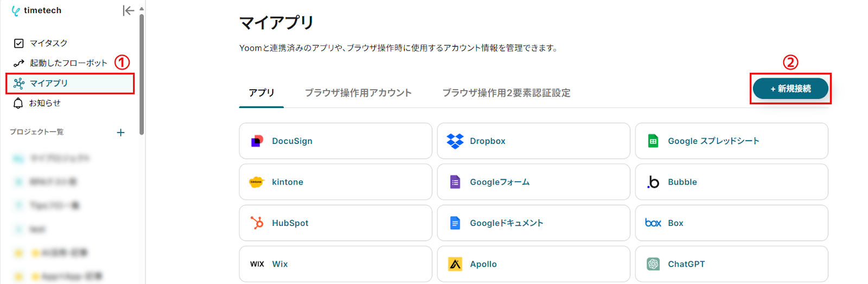
Task: Switch to the ブラウザ操作用2要素認証設定 tab
Action: pos(506,93)
